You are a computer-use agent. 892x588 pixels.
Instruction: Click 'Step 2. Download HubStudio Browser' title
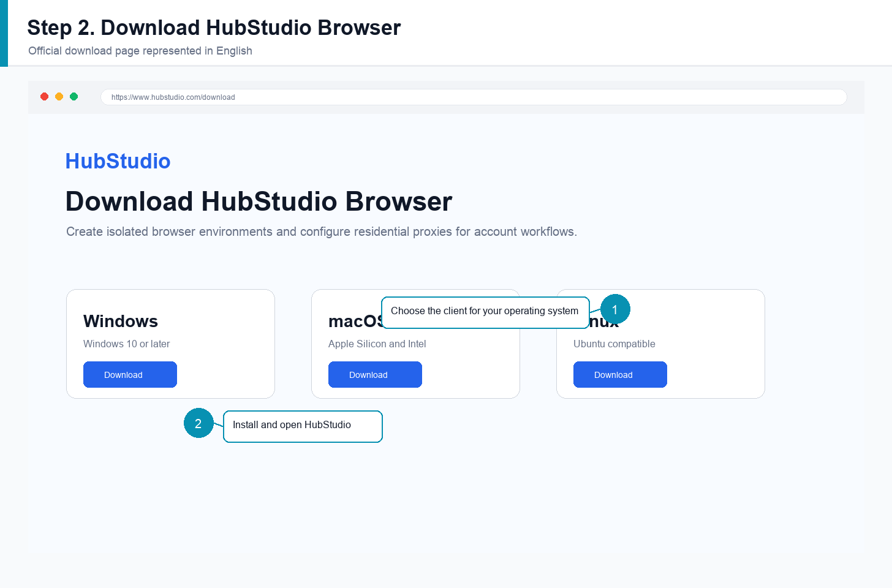click(x=214, y=28)
